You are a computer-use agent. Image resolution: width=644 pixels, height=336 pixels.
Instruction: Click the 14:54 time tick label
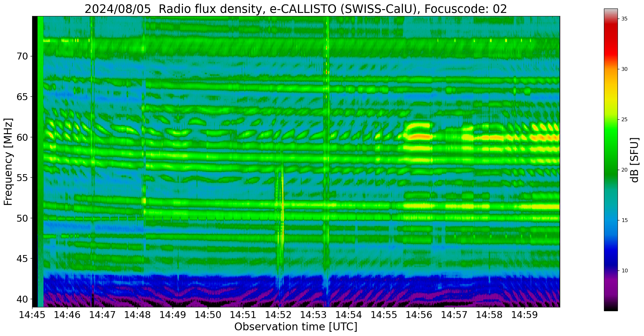tap(349, 315)
